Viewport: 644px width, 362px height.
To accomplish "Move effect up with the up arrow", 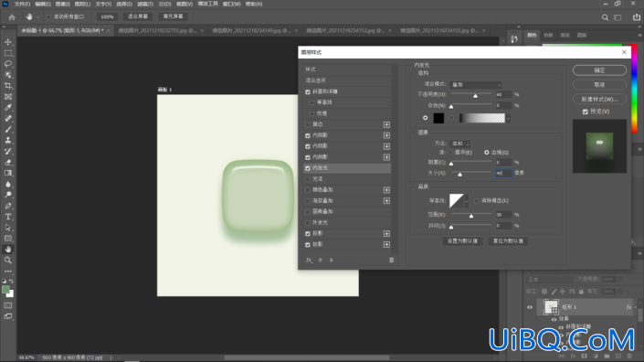I will 321,261.
